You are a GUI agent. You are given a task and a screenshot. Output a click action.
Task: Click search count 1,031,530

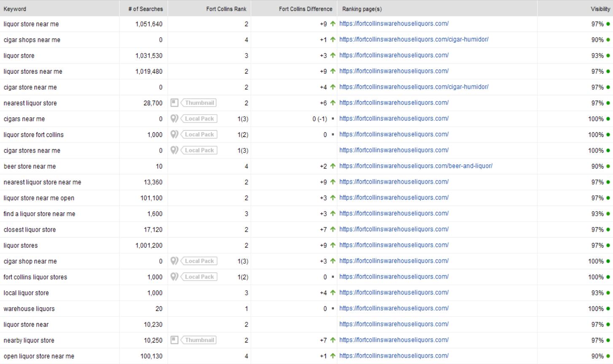[149, 56]
